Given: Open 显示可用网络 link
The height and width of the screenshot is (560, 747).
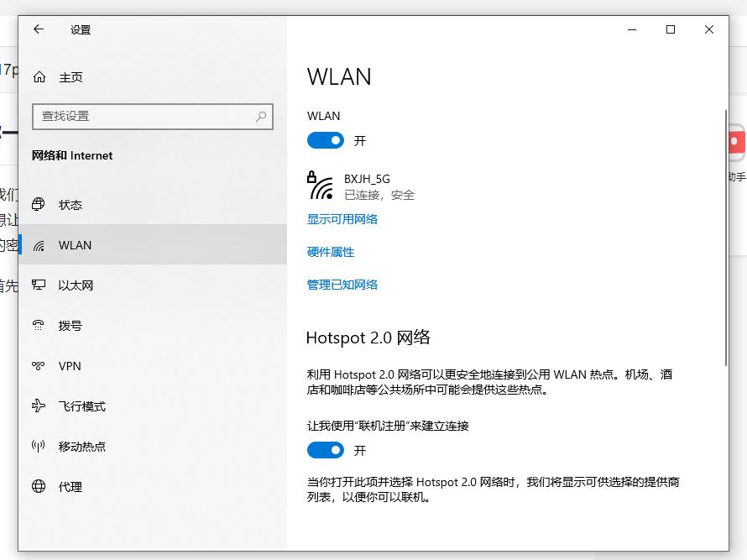Looking at the screenshot, I should point(342,219).
